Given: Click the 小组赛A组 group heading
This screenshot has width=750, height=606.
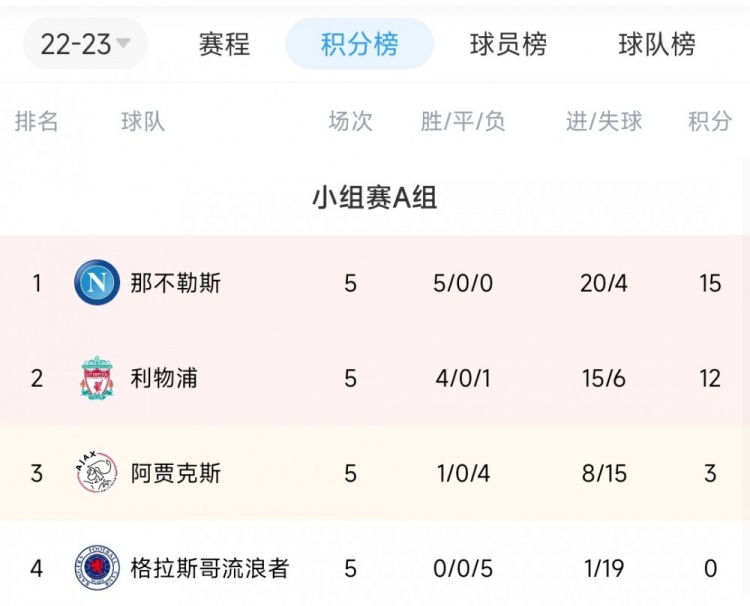Looking at the screenshot, I should click(375, 198).
